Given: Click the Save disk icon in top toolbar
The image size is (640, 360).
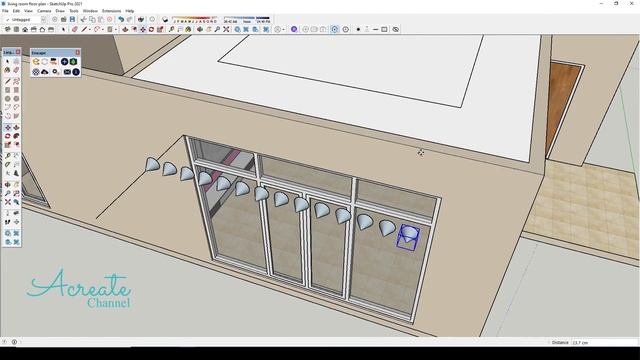Looking at the screenshot, I should point(72,19).
